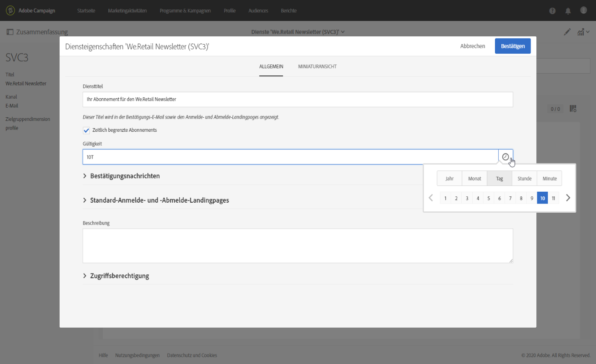596x364 pixels.
Task: Select the Stunde unit button
Action: coord(525,179)
